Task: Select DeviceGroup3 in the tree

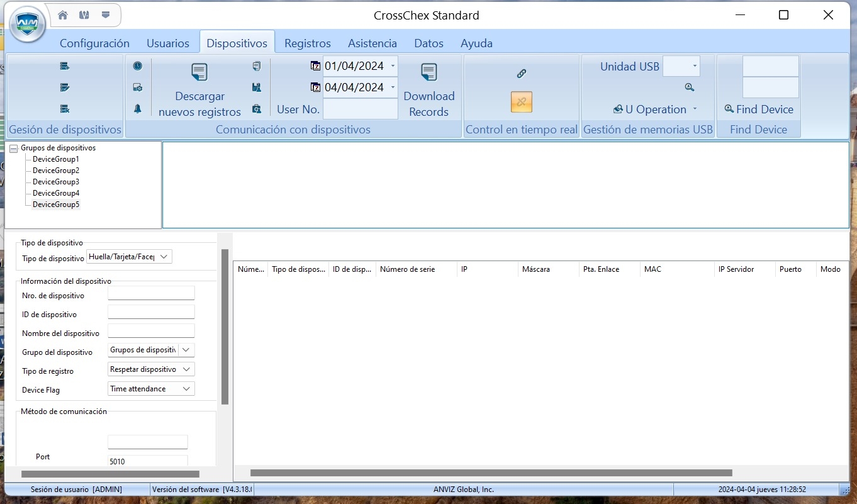Action: pyautogui.click(x=56, y=182)
